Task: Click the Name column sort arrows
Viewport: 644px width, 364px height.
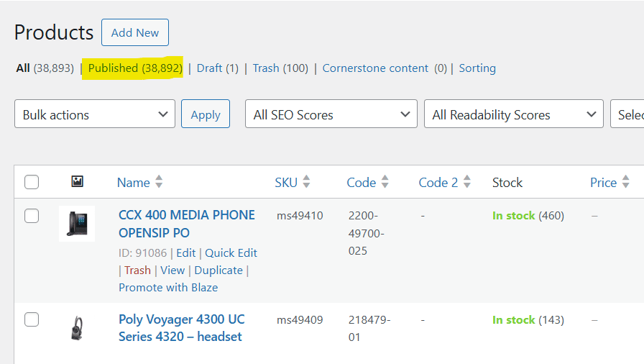Action: point(159,183)
